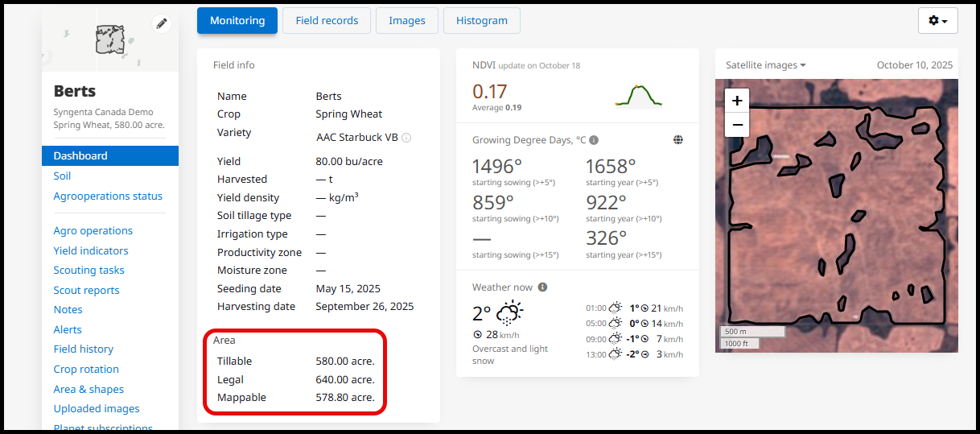Zoom in on the satellite map
This screenshot has height=434, width=980.
(x=737, y=101)
